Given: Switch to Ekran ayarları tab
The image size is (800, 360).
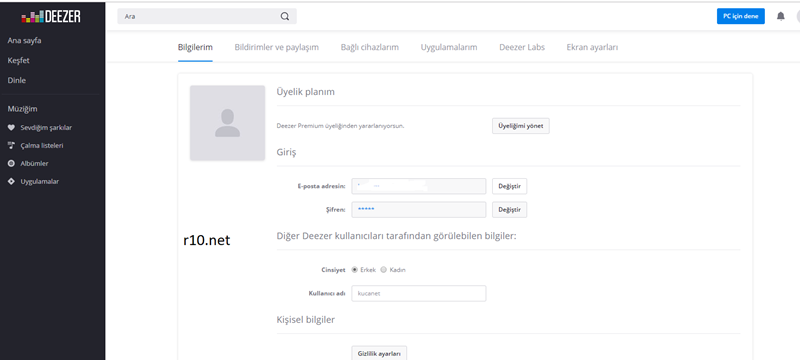Looking at the screenshot, I should (592, 47).
